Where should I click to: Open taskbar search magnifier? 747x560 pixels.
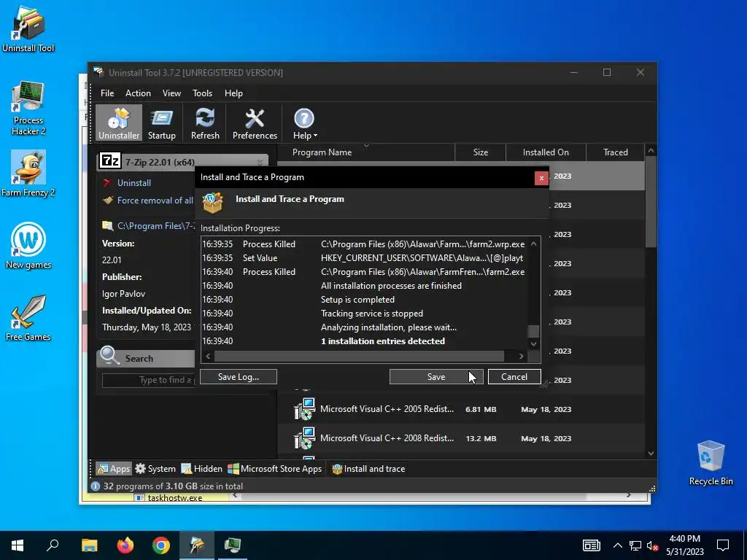[53, 545]
